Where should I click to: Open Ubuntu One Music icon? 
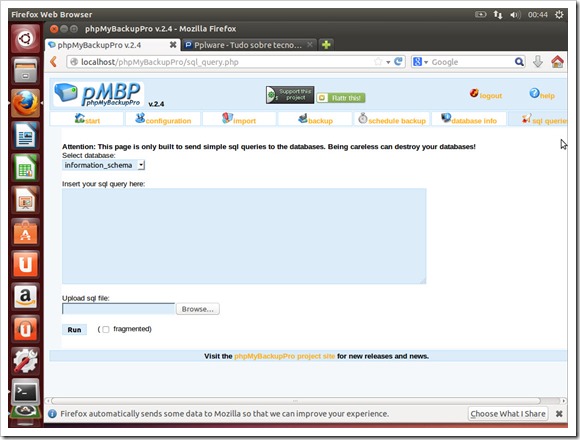click(25, 329)
